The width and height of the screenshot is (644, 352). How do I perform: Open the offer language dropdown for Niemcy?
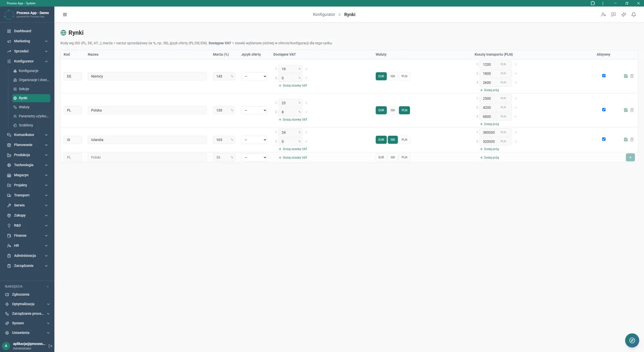click(x=254, y=76)
